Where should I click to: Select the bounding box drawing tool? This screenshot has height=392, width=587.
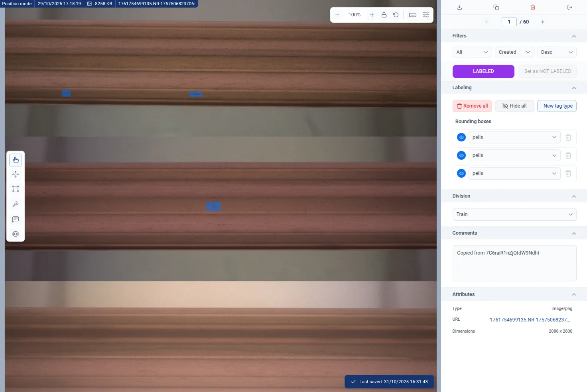coord(16,189)
